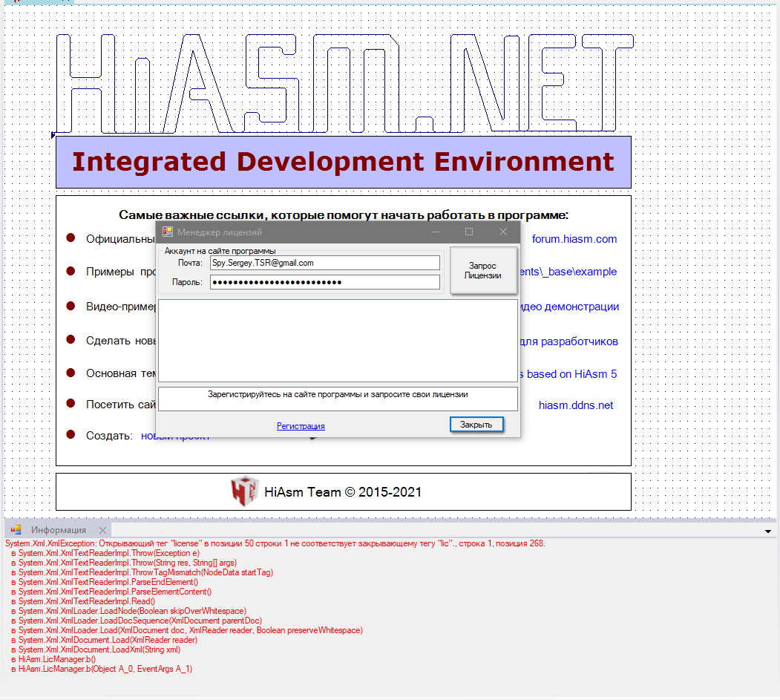Screen dimensions: 780x700
Task: Click the License Manager window title icon
Action: (x=168, y=232)
